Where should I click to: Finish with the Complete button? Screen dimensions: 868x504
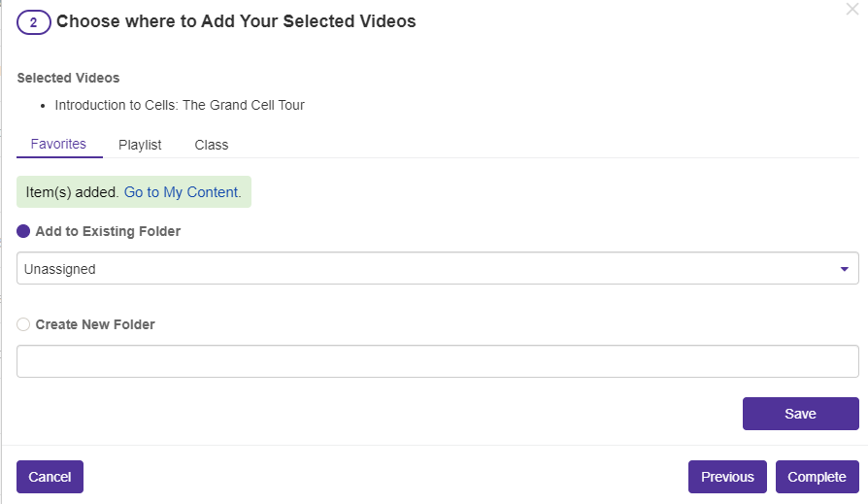pos(817,477)
